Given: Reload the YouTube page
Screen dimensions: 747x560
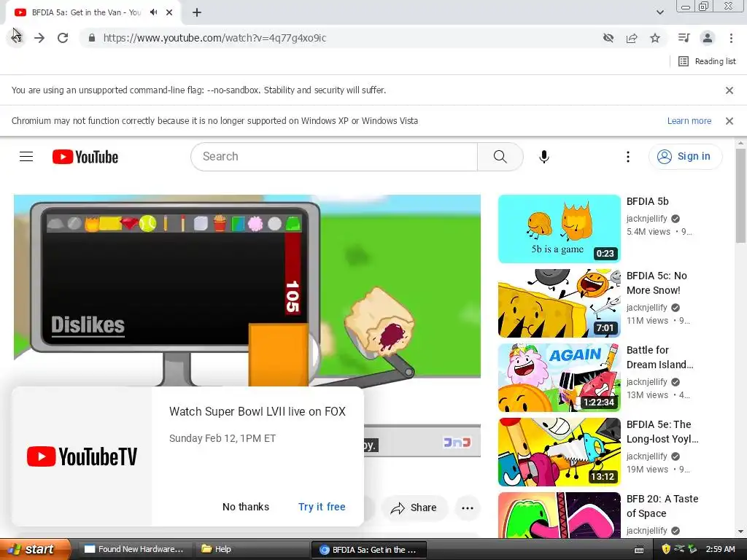Looking at the screenshot, I should (63, 38).
